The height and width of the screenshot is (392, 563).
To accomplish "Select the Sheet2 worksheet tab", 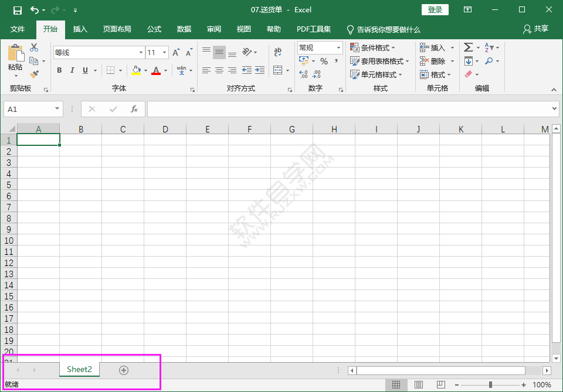I will 79,369.
